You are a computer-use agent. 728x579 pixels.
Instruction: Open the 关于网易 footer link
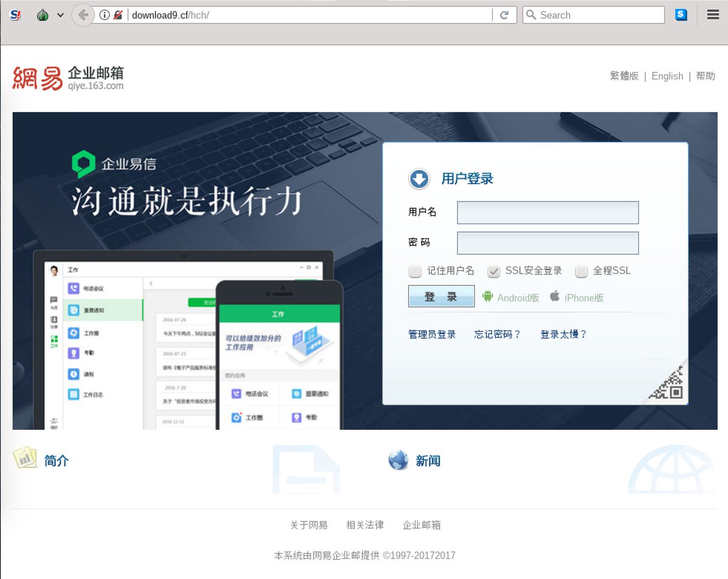309,525
